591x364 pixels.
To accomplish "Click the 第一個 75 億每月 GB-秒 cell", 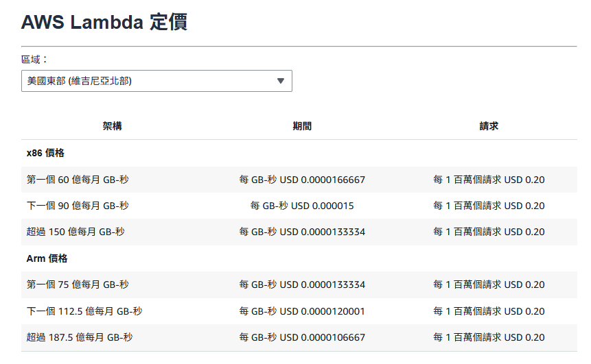I will tap(78, 284).
